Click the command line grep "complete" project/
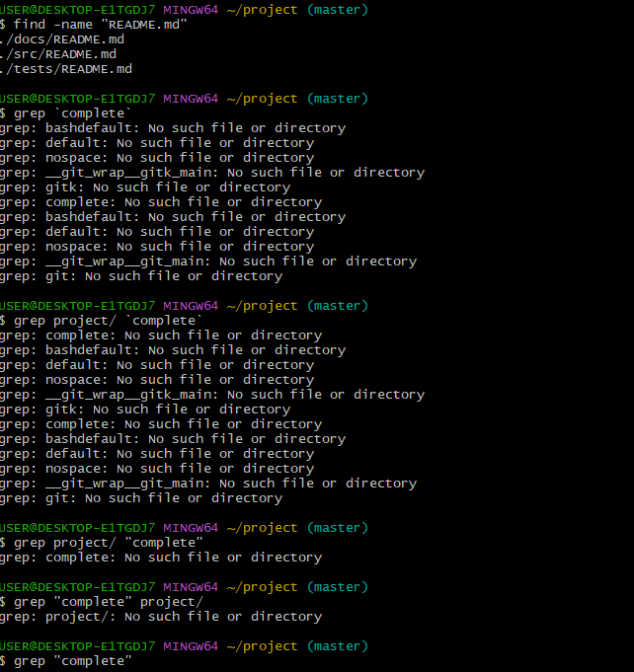Screen dimensions: 634x672 coord(102,602)
